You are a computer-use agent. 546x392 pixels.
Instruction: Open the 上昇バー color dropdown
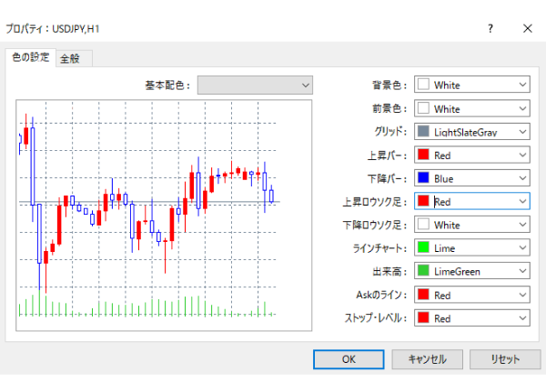click(x=471, y=155)
